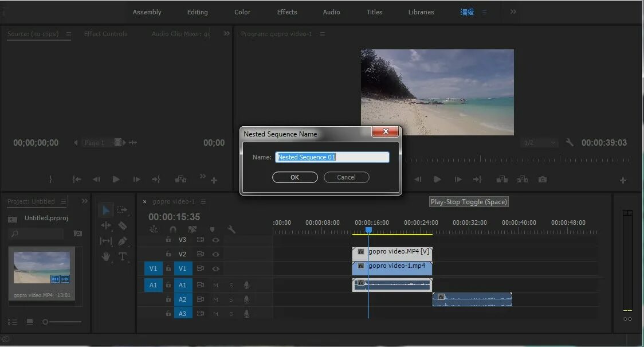This screenshot has width=644, height=347.
Task: Click the find-bin icon beside project search
Action: click(x=77, y=233)
